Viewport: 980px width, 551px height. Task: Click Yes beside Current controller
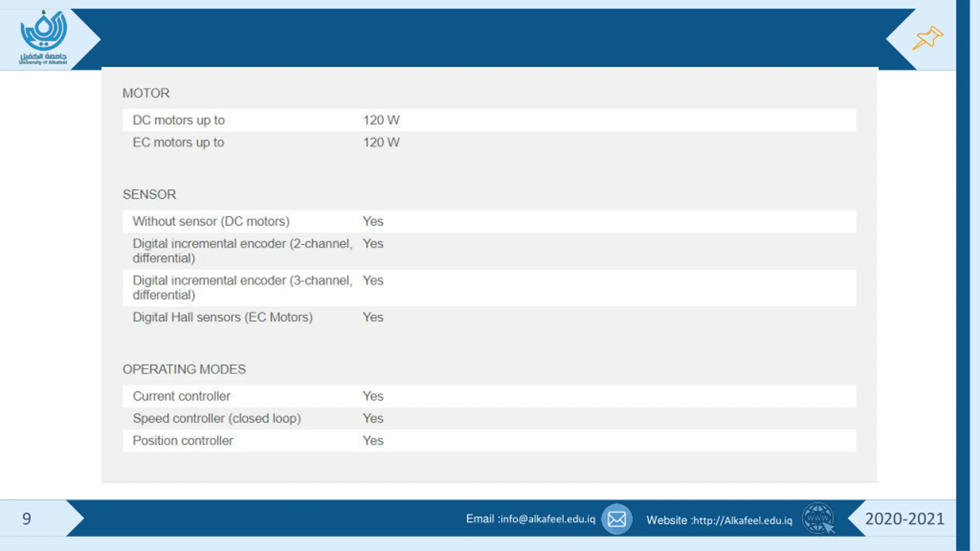(x=373, y=396)
